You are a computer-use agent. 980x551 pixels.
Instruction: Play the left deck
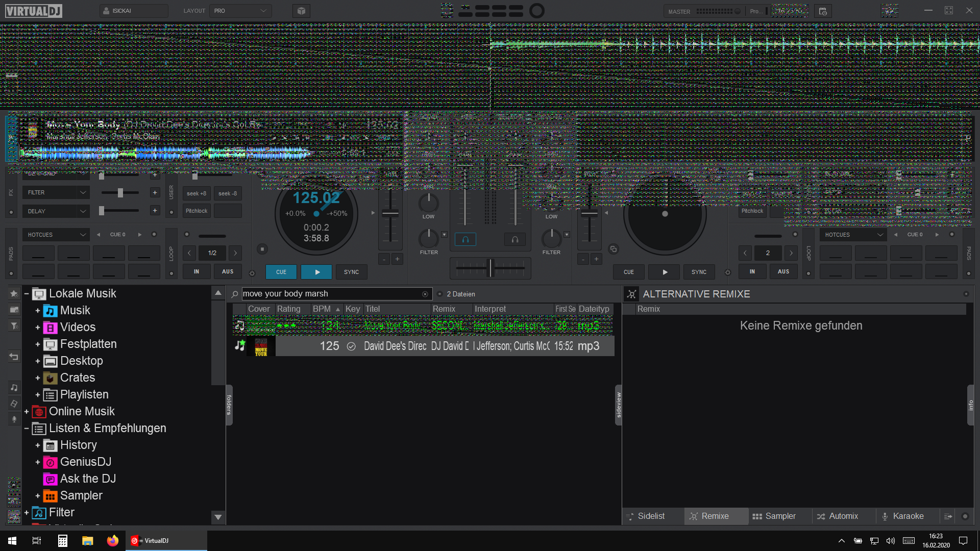316,272
